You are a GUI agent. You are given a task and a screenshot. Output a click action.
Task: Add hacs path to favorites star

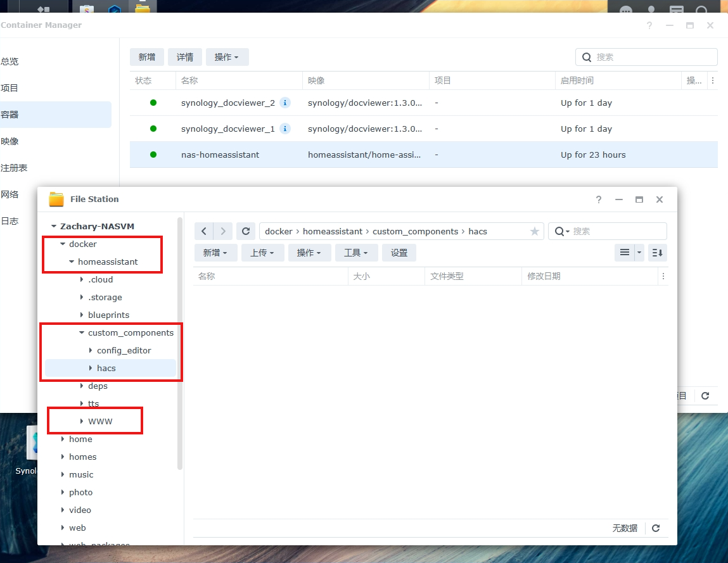point(534,231)
